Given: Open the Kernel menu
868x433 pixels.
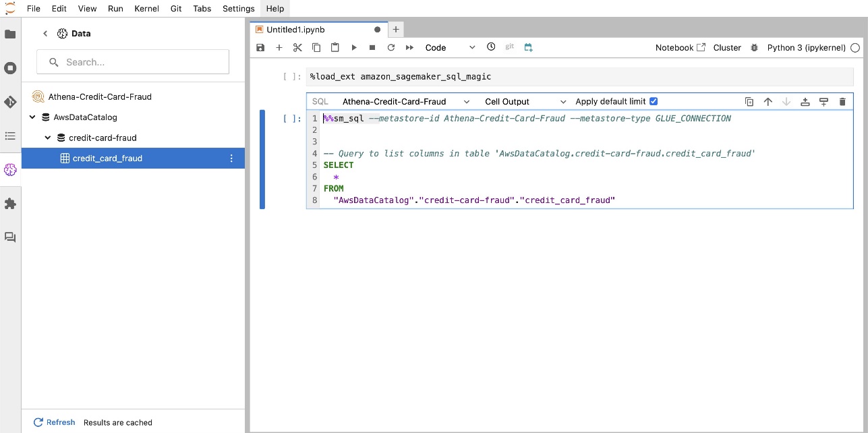Looking at the screenshot, I should (x=146, y=9).
